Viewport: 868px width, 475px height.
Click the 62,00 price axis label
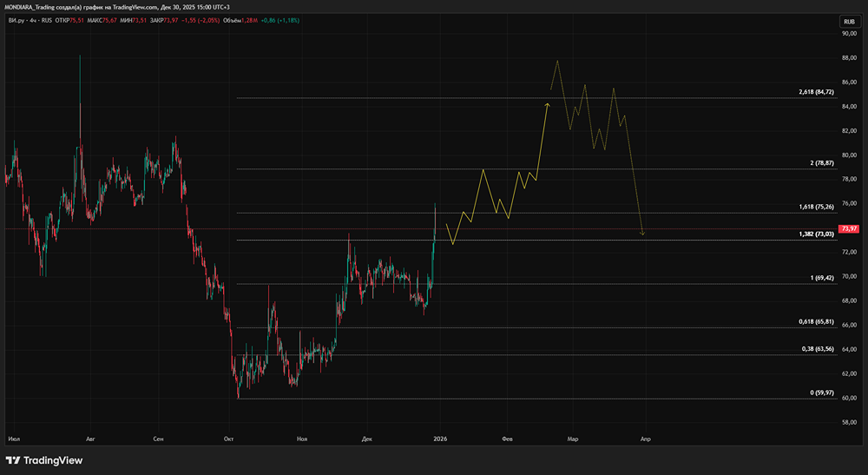[x=849, y=373]
